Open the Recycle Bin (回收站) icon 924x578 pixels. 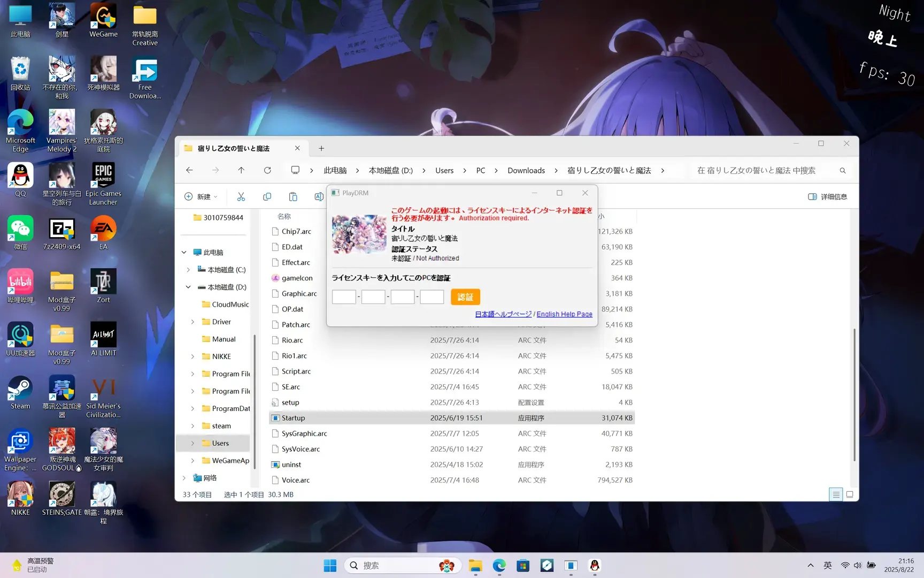(x=20, y=73)
